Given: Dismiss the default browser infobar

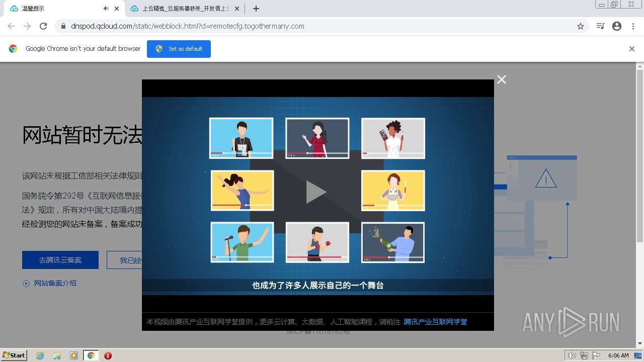Looking at the screenshot, I should coord(632,49).
